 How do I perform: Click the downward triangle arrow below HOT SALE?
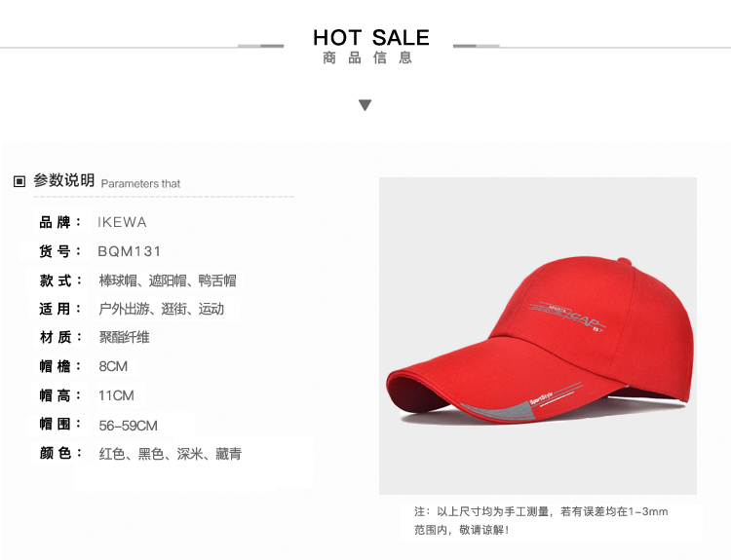tap(365, 105)
